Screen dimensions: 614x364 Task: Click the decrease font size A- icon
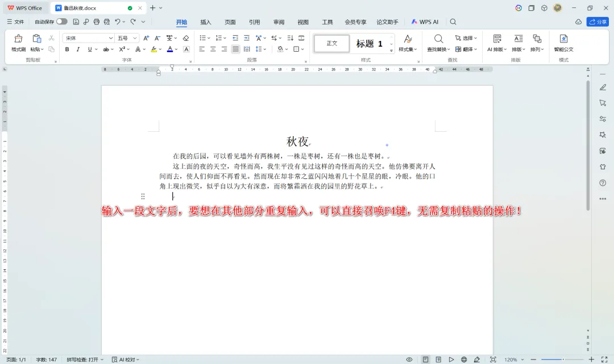[157, 38]
